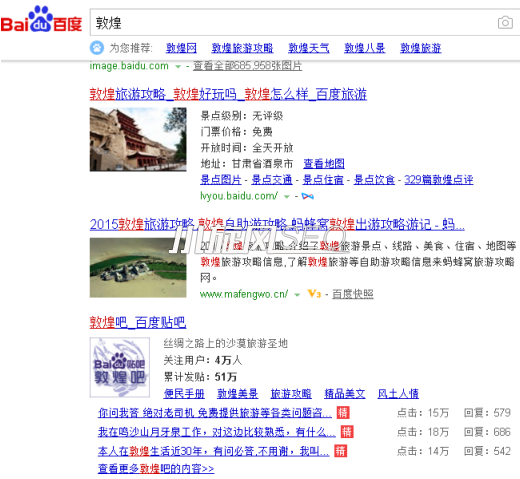Screen dimensions: 520x479
Task: Open 2015敦煌旅游攻略 蚂蜂窝 result title
Action: pos(277,224)
